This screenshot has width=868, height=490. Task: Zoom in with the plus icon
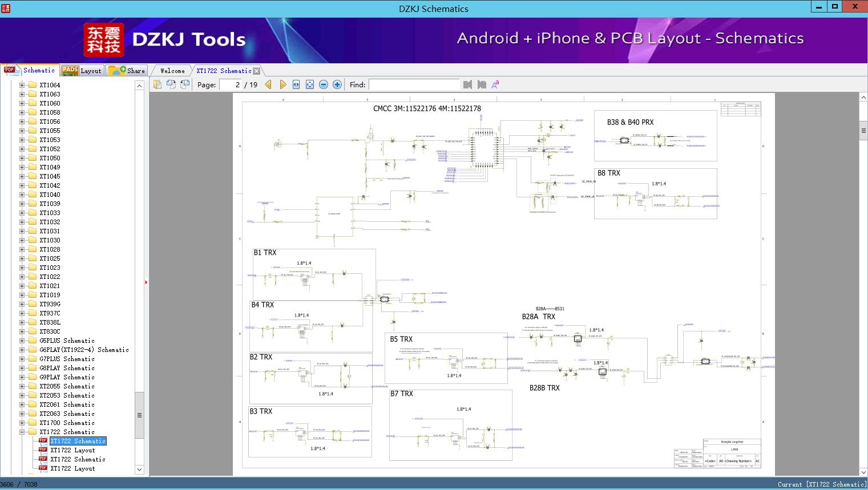click(x=337, y=84)
